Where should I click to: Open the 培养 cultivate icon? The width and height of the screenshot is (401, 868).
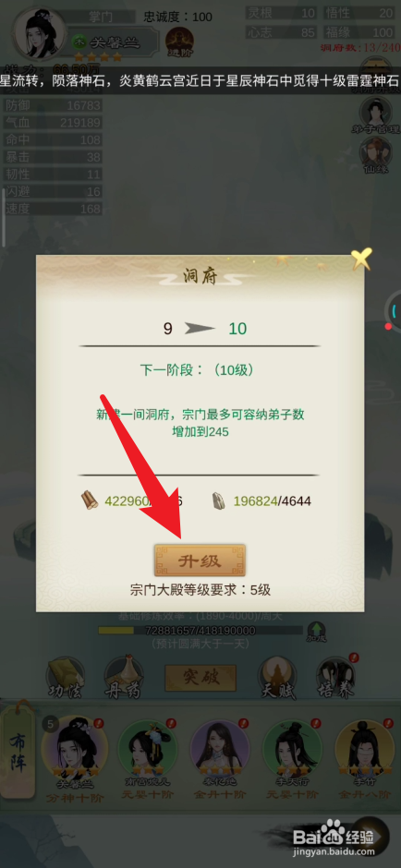coord(336,678)
